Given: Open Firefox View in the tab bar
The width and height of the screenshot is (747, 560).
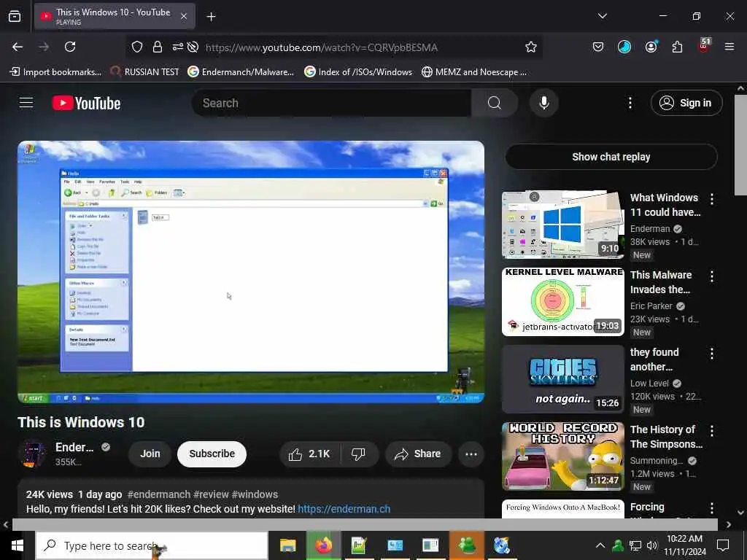Looking at the screenshot, I should coord(15,17).
